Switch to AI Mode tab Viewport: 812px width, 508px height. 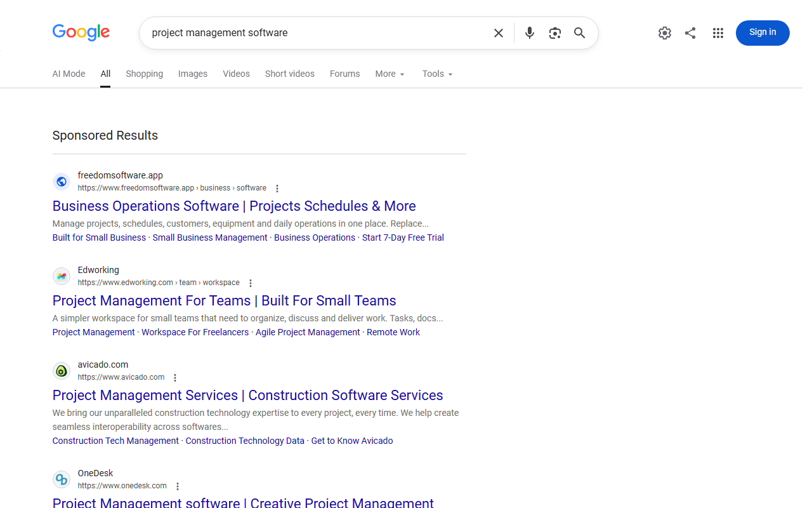pos(69,74)
